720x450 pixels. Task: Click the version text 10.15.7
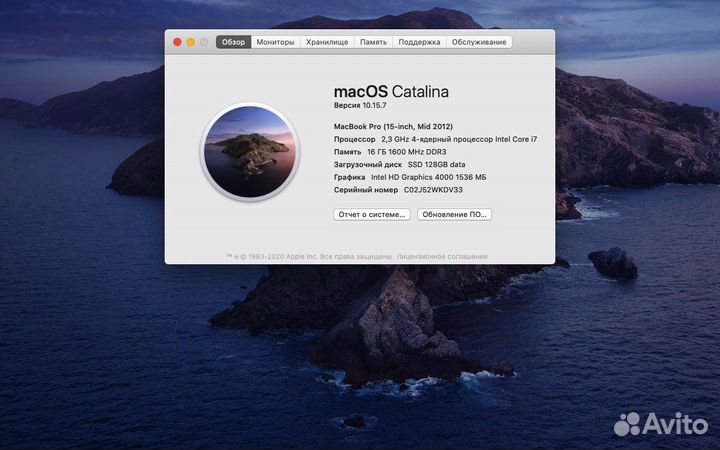tap(374, 105)
